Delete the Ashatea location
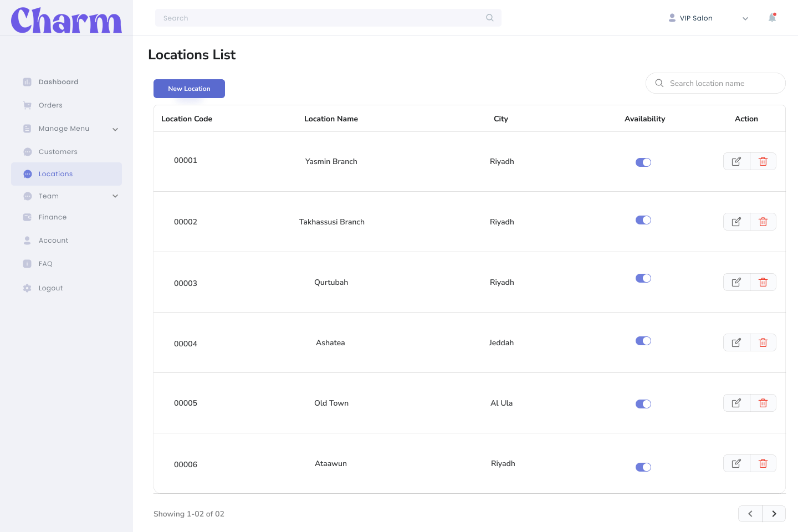This screenshot has height=532, width=798. [x=763, y=342]
